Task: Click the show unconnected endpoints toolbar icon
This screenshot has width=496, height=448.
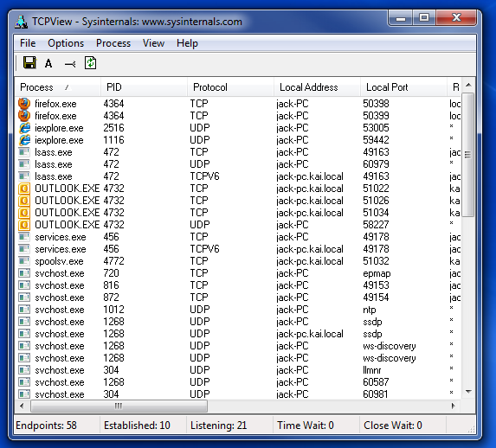Action: pyautogui.click(x=70, y=64)
